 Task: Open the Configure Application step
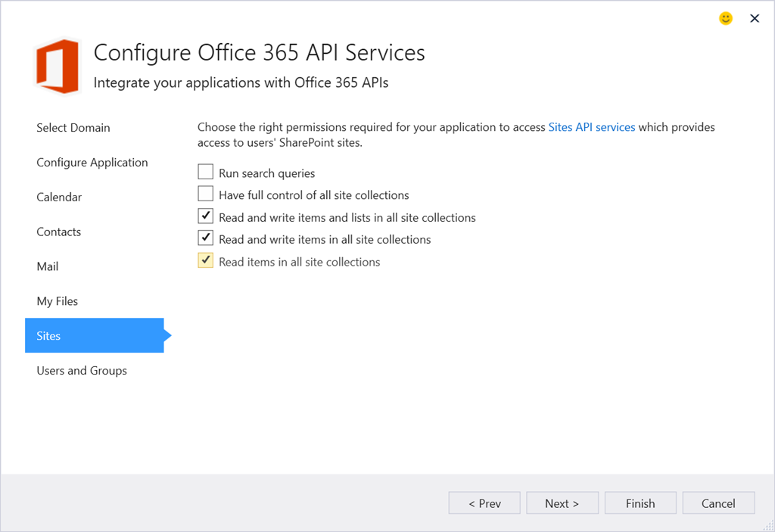click(92, 163)
